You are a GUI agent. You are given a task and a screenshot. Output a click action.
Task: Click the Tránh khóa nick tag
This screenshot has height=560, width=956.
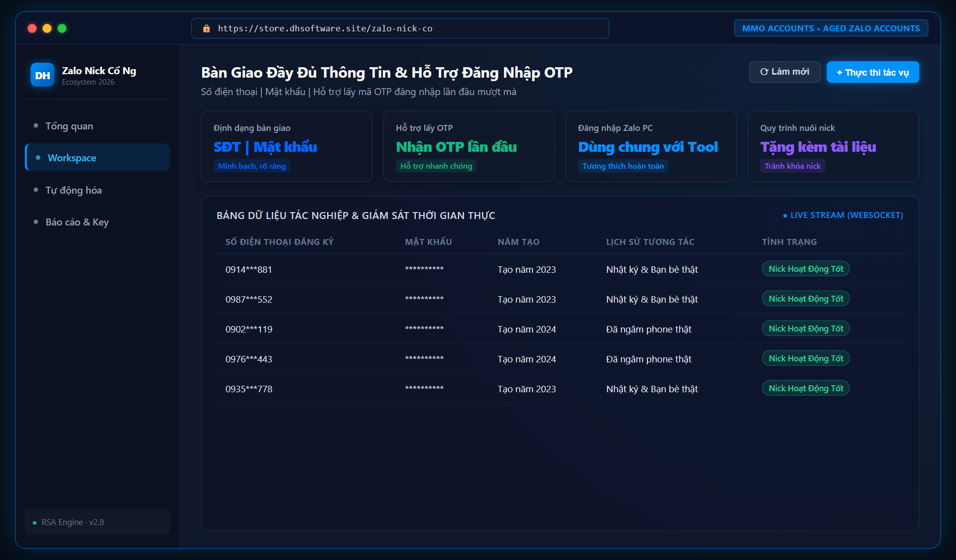(793, 166)
